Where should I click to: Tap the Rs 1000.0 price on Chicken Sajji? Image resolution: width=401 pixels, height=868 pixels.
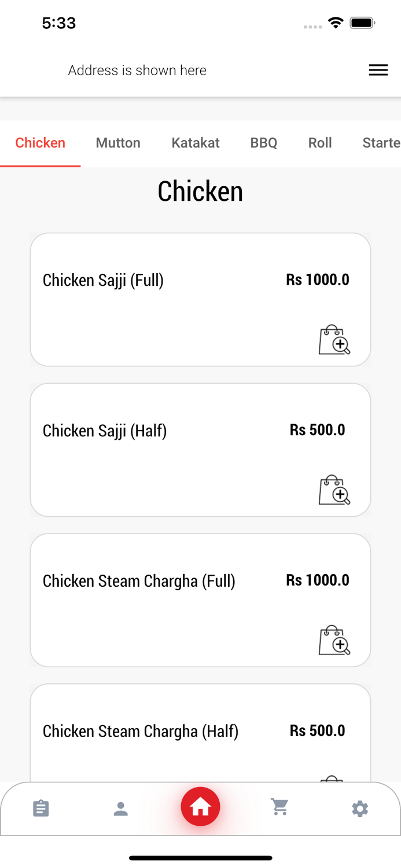point(317,279)
